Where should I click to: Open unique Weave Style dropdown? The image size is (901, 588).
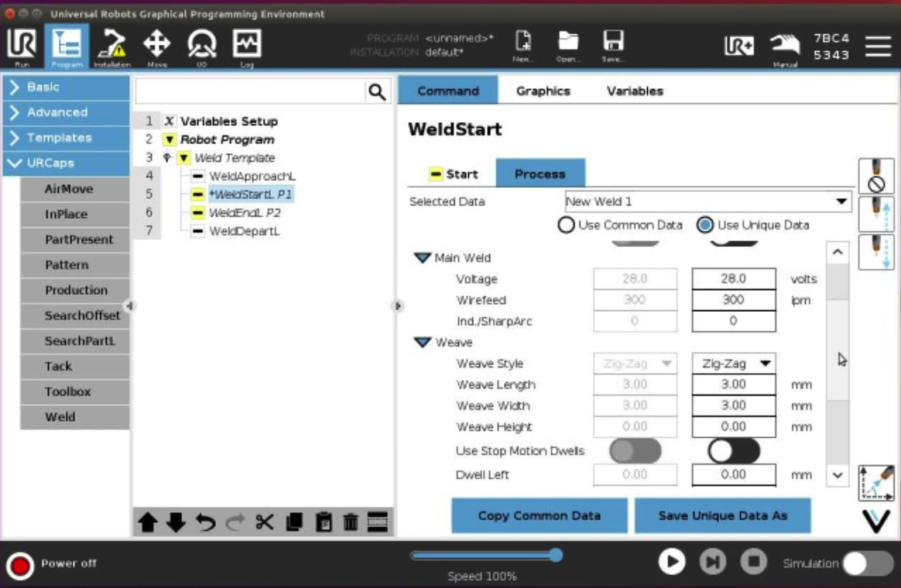click(x=734, y=364)
